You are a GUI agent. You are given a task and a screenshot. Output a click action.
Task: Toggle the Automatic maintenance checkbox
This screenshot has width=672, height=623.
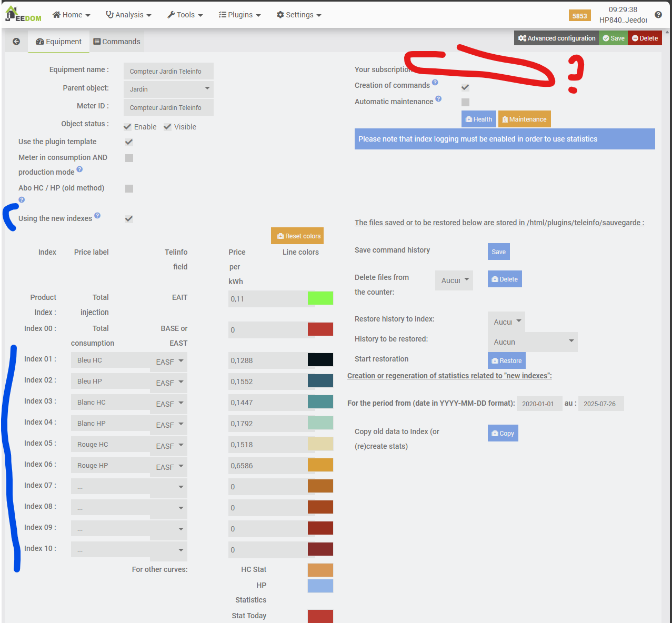click(465, 102)
